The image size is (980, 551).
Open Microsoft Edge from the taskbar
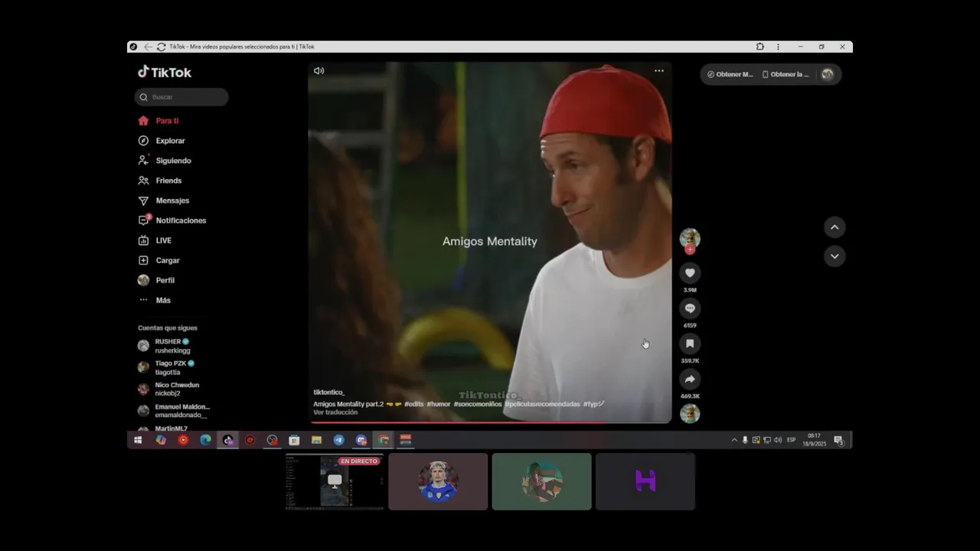[205, 440]
